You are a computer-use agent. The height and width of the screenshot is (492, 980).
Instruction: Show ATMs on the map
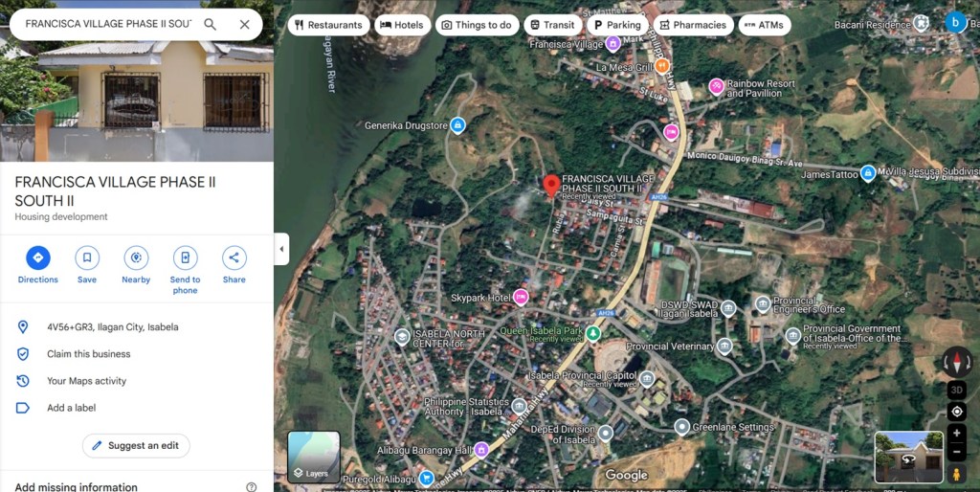pos(764,25)
